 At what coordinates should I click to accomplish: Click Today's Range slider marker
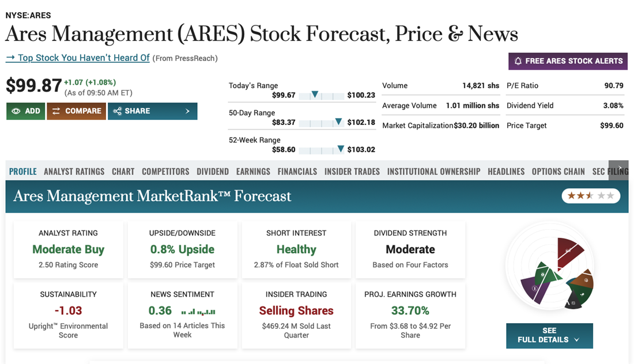click(315, 94)
